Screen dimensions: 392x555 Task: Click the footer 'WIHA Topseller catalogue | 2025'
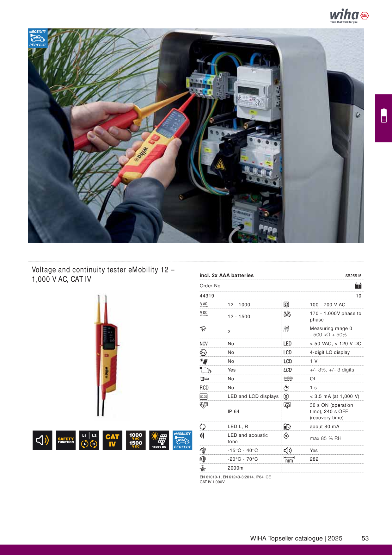point(296,538)
